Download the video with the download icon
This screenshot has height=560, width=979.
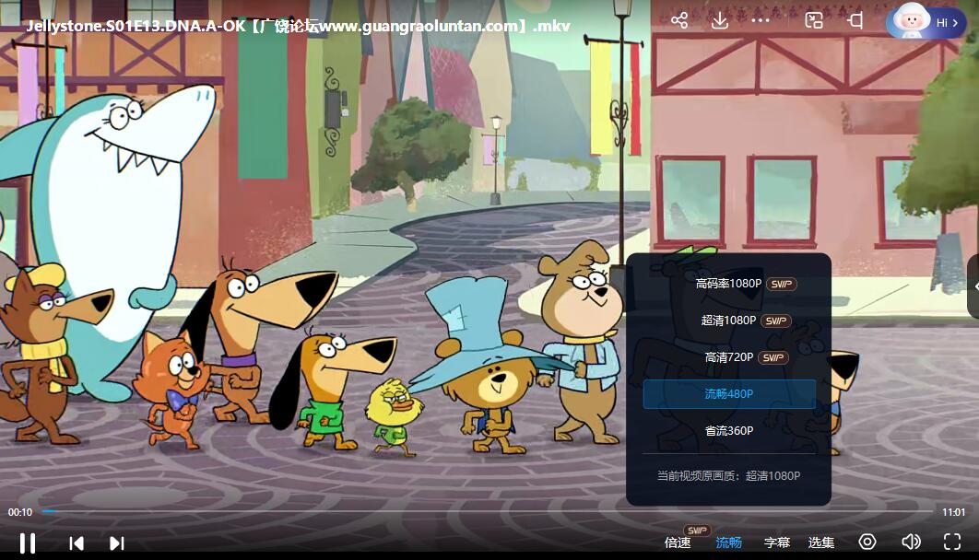click(720, 20)
